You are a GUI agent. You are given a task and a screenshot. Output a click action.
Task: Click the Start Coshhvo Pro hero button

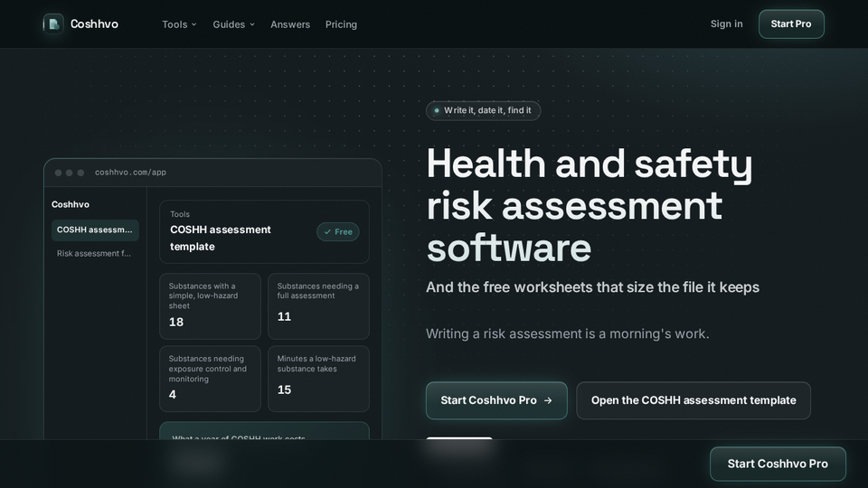point(496,400)
